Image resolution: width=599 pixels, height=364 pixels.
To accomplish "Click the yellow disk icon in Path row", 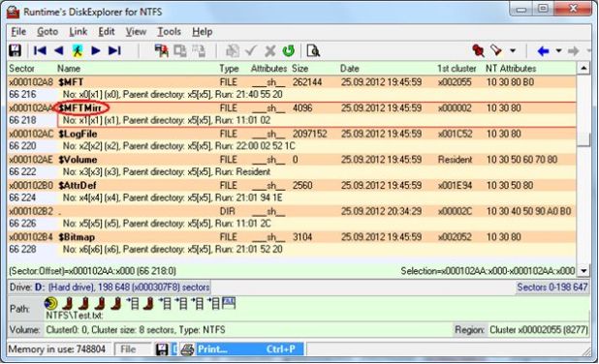I will pyautogui.click(x=50, y=303).
